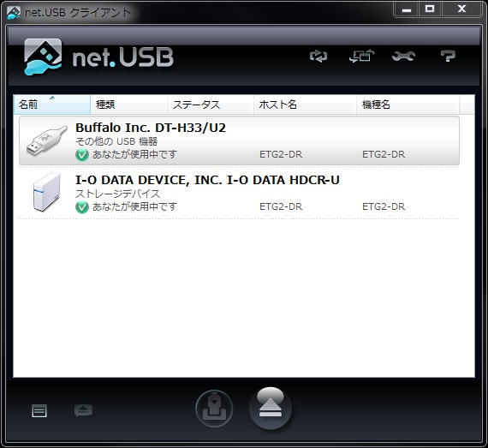Open settings via the wrench icon

click(x=403, y=56)
